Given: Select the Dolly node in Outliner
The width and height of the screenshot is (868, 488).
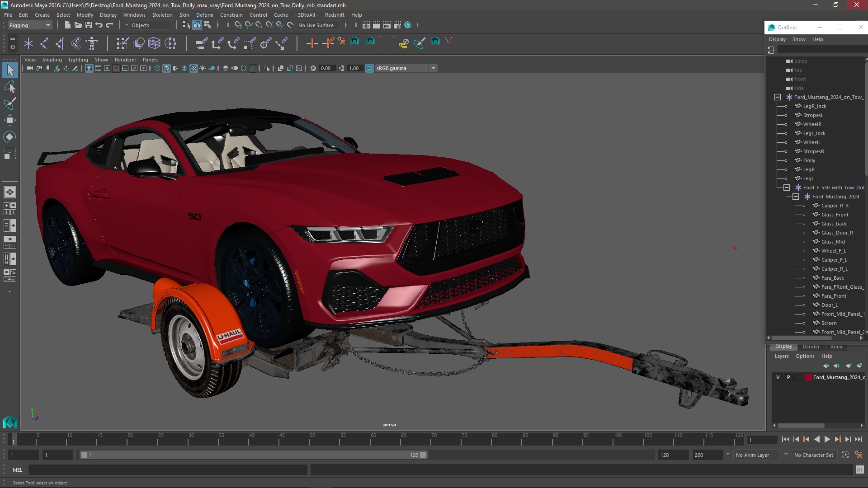Looking at the screenshot, I should [809, 160].
